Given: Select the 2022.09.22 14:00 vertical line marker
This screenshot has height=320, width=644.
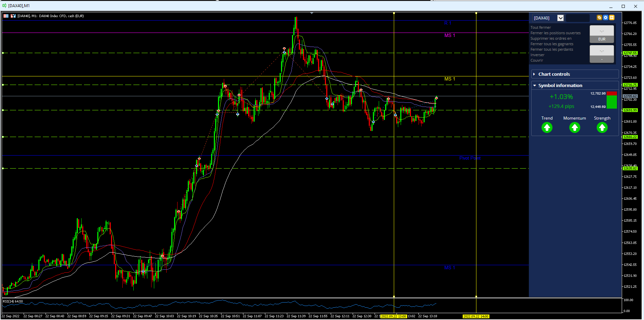Looking at the screenshot, I should click(476, 316).
